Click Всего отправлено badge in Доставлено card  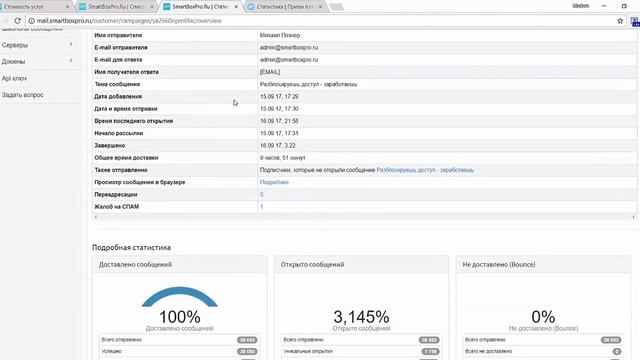247,340
